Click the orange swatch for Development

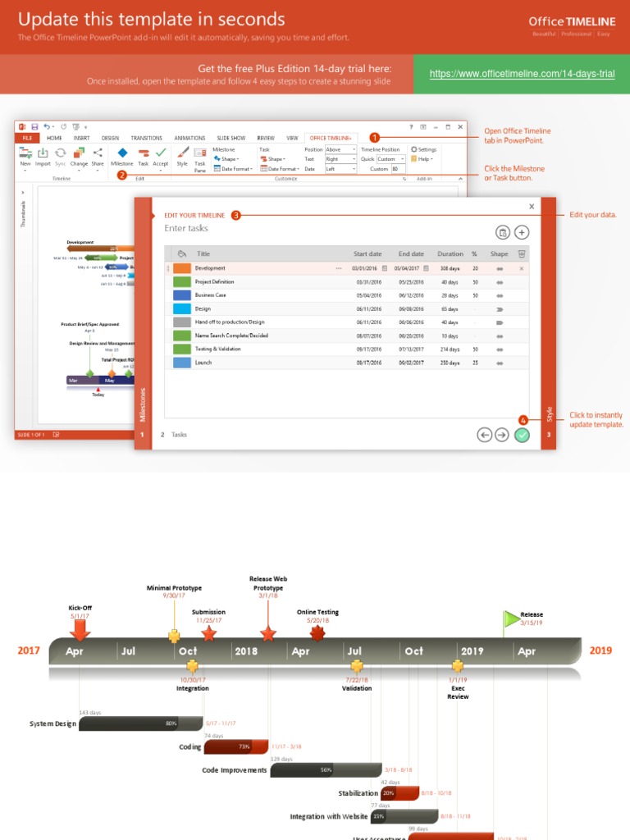[182, 268]
